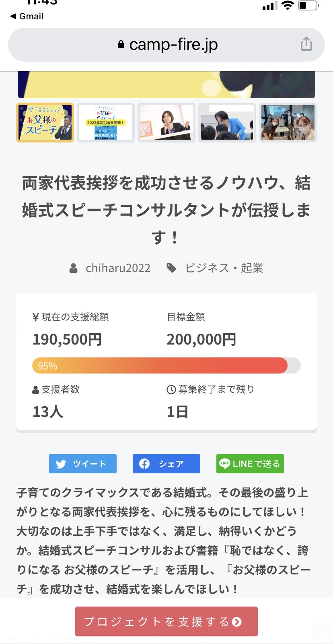
Task: Tap the lock icon in address bar
Action: tap(121, 45)
